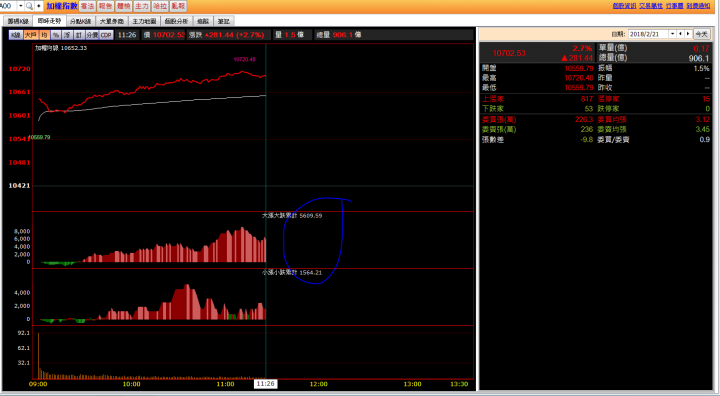This screenshot has height=396, width=720.
Task: Click the 張數差 value -9.8
Action: click(586, 140)
